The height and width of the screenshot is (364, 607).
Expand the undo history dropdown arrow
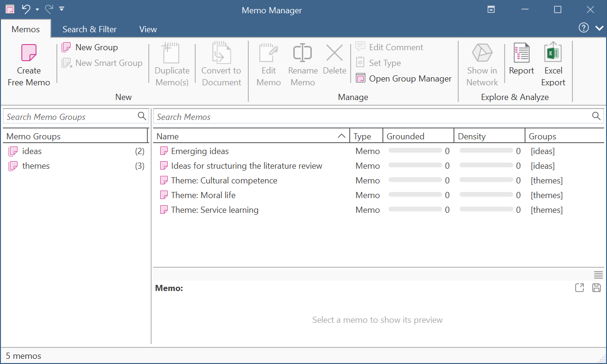coord(37,9)
